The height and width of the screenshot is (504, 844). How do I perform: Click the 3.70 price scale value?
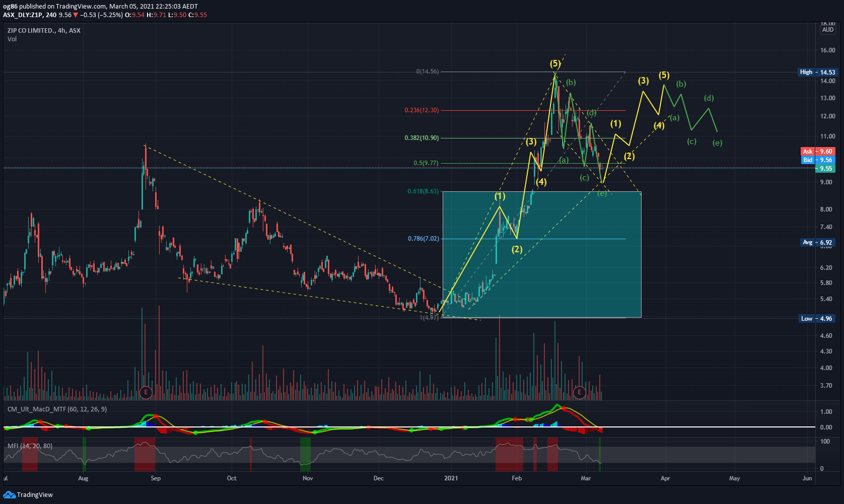pos(826,385)
